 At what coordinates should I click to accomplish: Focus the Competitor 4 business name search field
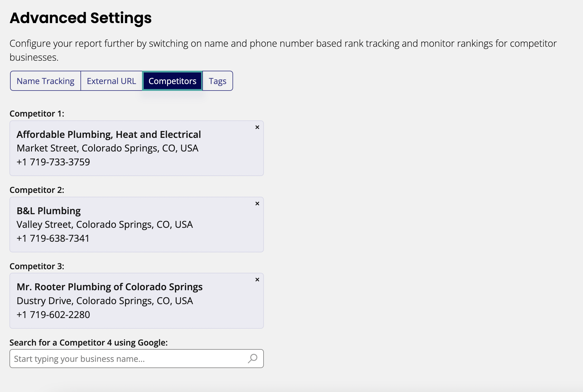coord(137,359)
